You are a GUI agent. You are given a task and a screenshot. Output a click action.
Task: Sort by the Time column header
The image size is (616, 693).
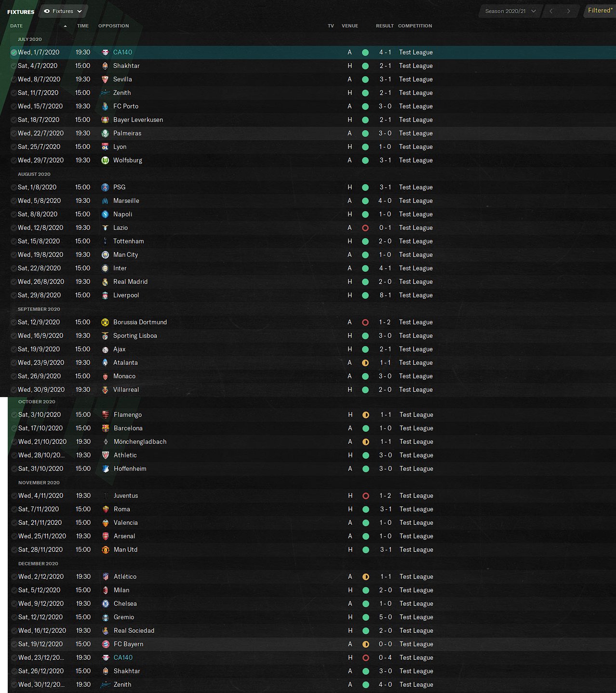click(83, 26)
